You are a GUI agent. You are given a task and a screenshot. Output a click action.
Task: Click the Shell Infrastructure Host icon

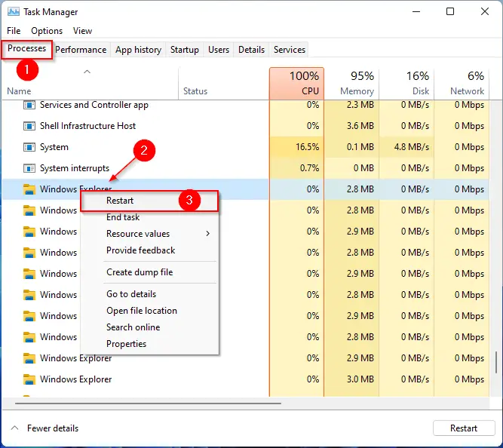29,126
